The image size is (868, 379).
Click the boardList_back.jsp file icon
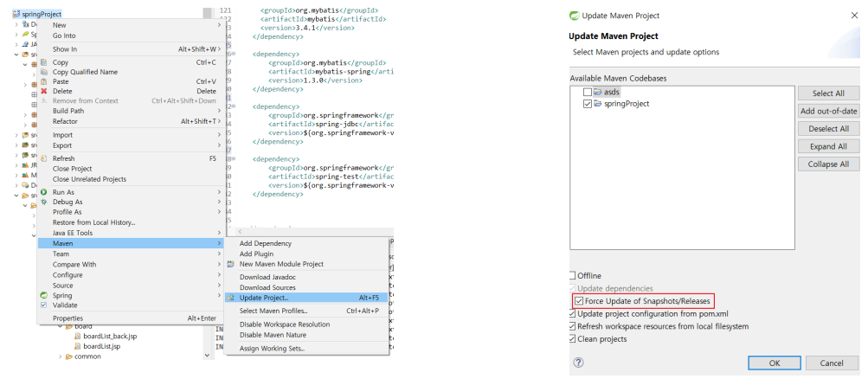(78, 337)
